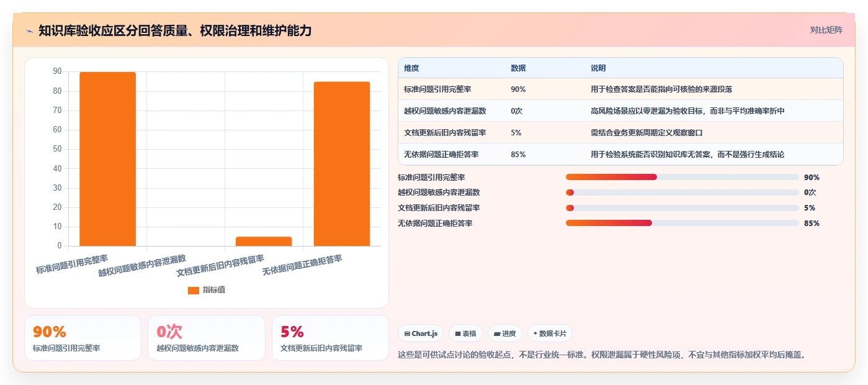Screen dimensions: 868x385
Task: Open the 90% stat card
Action: (83, 338)
